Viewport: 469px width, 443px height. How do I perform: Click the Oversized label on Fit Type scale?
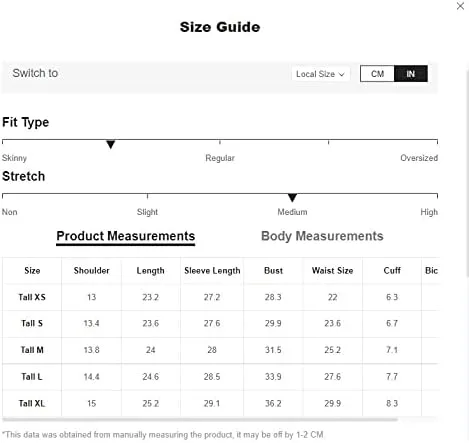point(419,158)
